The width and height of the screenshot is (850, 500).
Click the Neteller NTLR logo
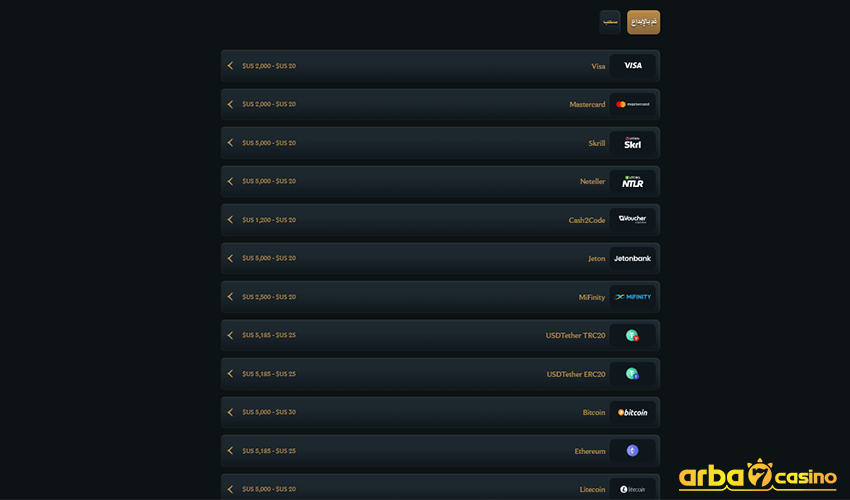click(632, 181)
